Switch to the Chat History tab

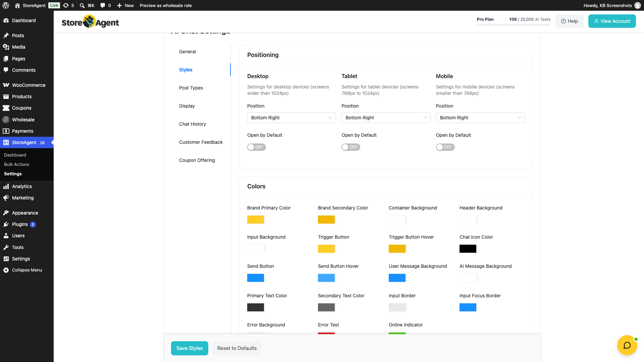pyautogui.click(x=193, y=124)
